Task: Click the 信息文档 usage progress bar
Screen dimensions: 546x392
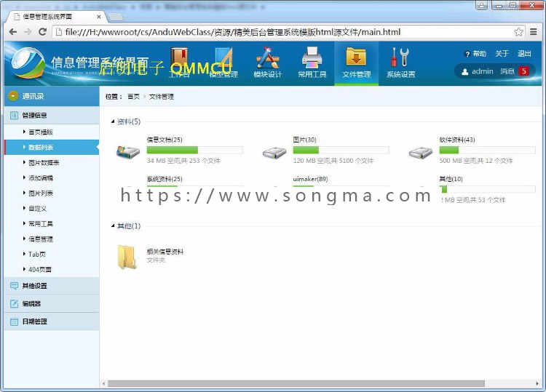Action: (194, 151)
